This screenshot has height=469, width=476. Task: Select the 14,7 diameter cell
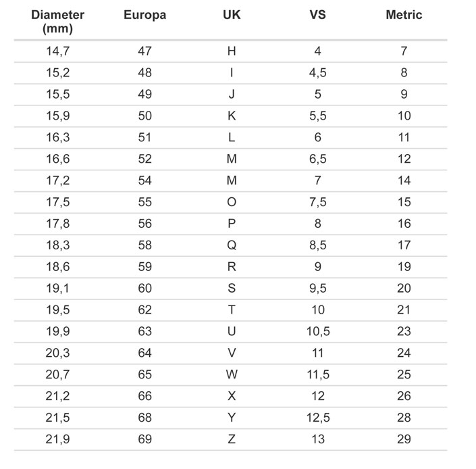pyautogui.click(x=57, y=51)
